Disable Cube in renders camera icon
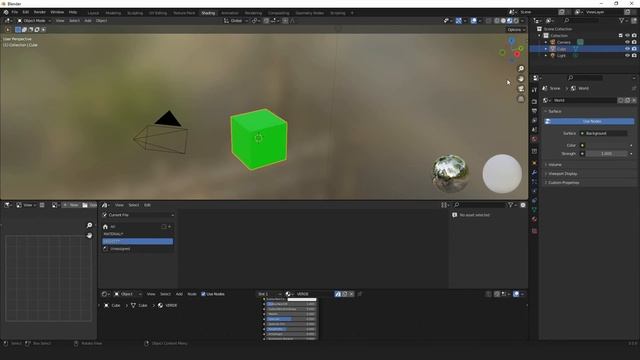Image resolution: width=640 pixels, height=360 pixels. point(634,49)
